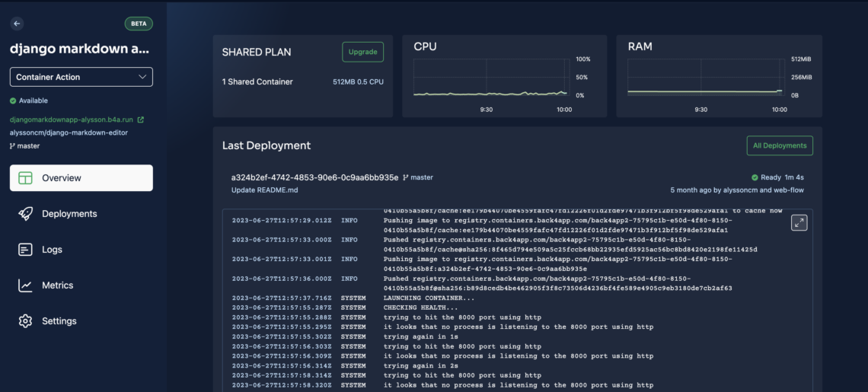The width and height of the screenshot is (868, 392).
Task: Click the Upgrade plan button
Action: pyautogui.click(x=362, y=52)
